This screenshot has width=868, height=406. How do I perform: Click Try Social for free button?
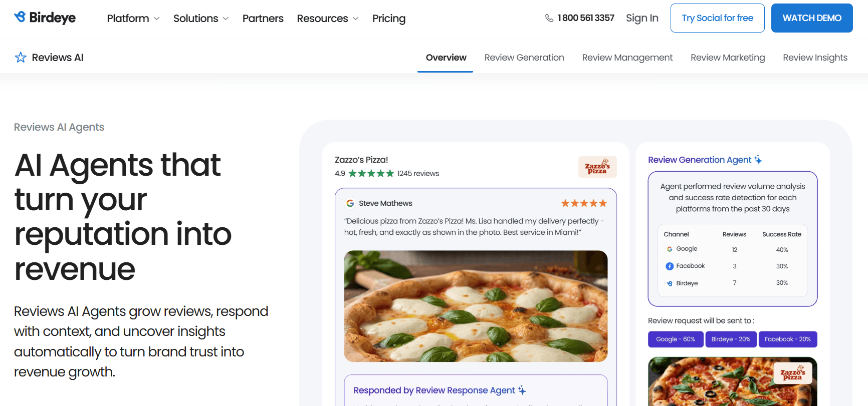click(718, 18)
